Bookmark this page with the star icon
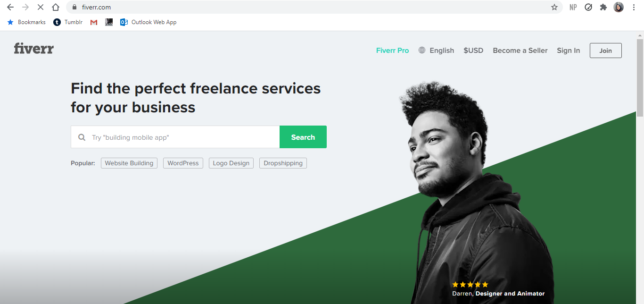 point(554,7)
